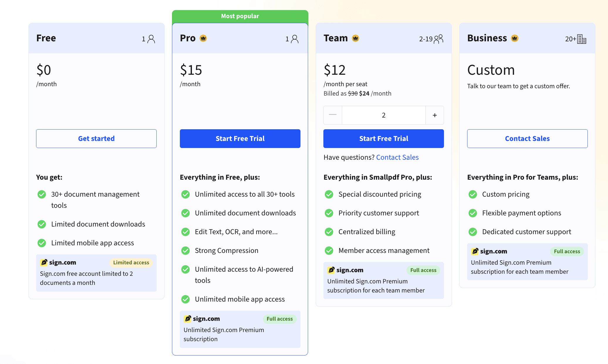The width and height of the screenshot is (608, 364).
Task: Open the Contact Sales link under Team trial
Action: [397, 157]
